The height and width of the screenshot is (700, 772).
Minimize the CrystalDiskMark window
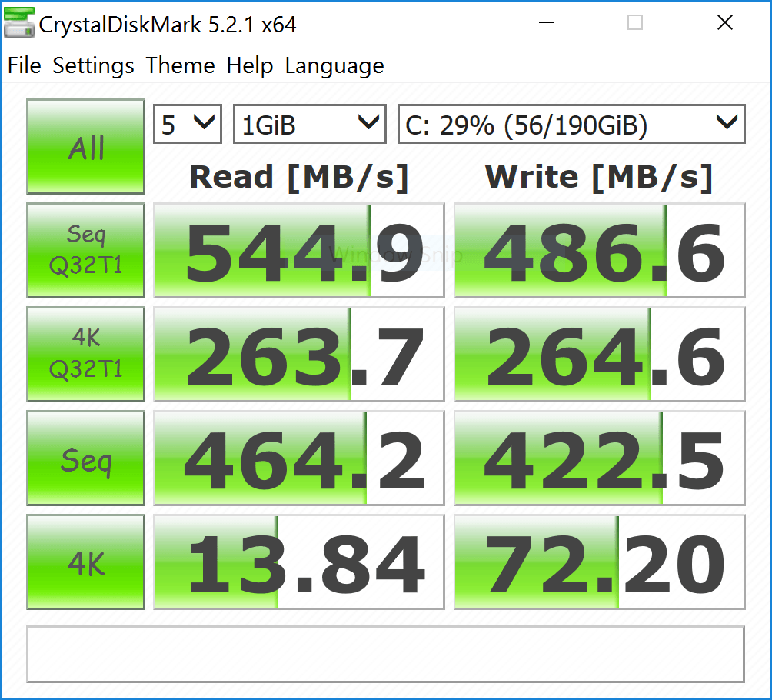pos(547,22)
